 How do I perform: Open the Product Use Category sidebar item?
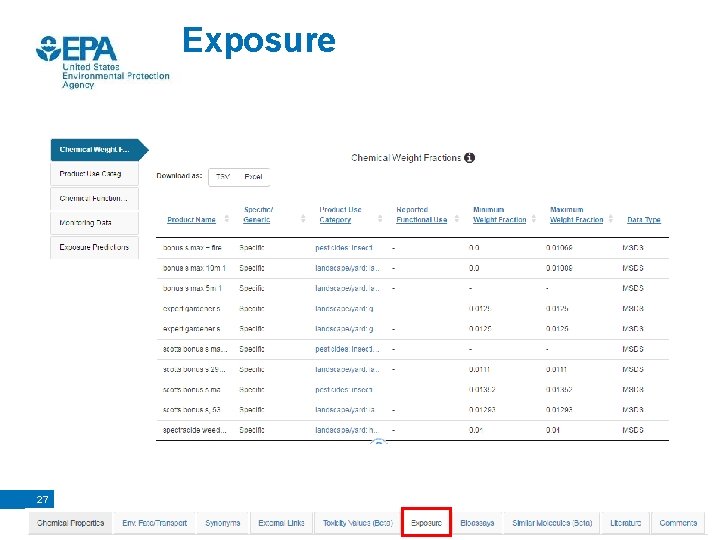point(94,174)
